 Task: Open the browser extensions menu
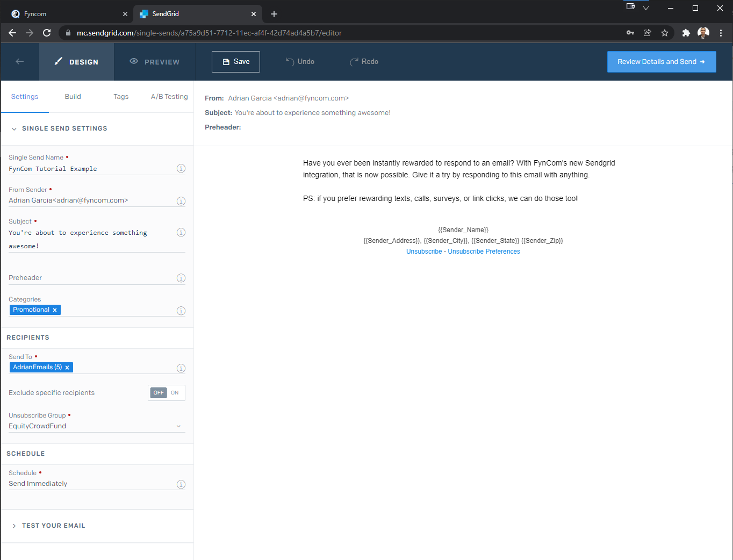[686, 33]
